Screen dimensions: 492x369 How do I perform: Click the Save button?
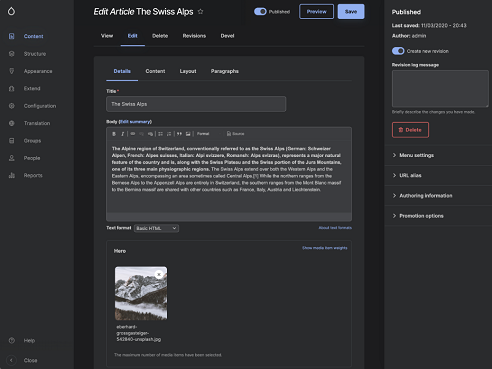(x=351, y=12)
